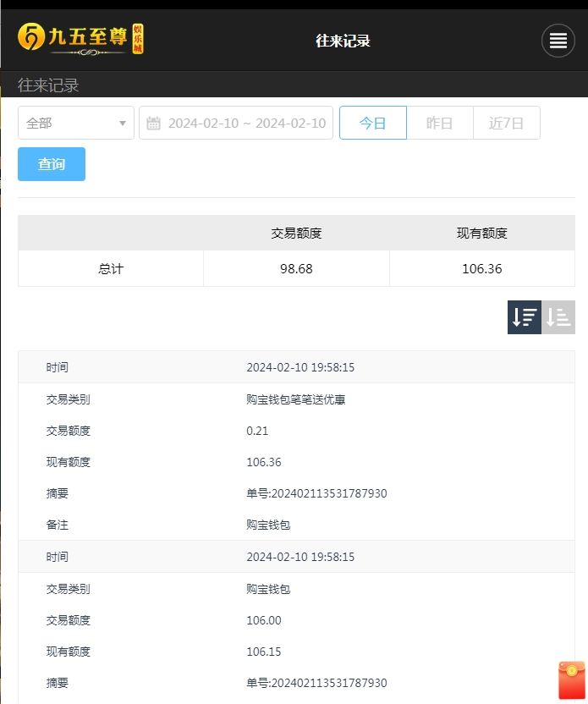Open the 2024-02-10 date range picker
The width and height of the screenshot is (588, 704).
[x=246, y=124]
